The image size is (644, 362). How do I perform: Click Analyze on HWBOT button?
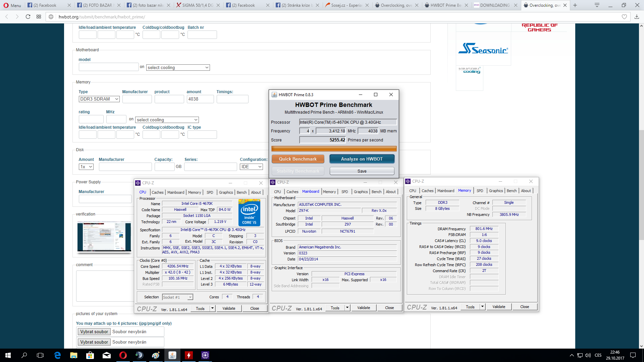tap(362, 159)
